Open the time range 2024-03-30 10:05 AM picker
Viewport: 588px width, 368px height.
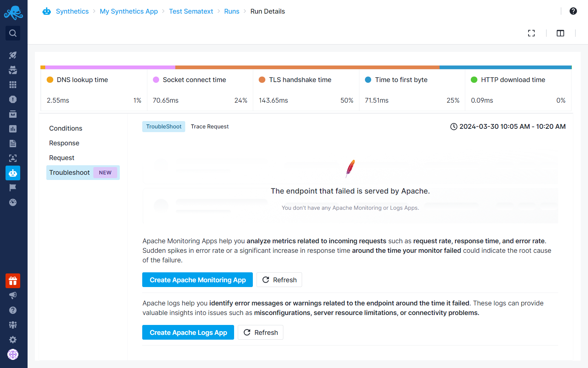click(x=508, y=127)
